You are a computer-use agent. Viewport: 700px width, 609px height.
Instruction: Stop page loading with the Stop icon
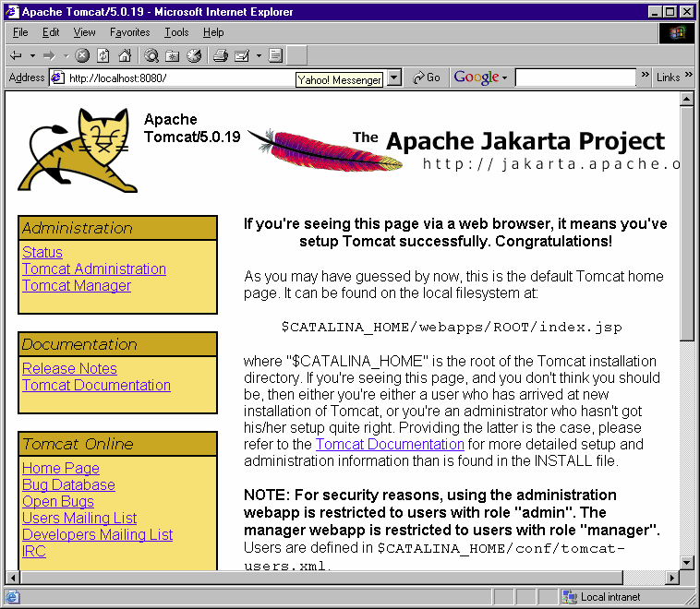81,55
